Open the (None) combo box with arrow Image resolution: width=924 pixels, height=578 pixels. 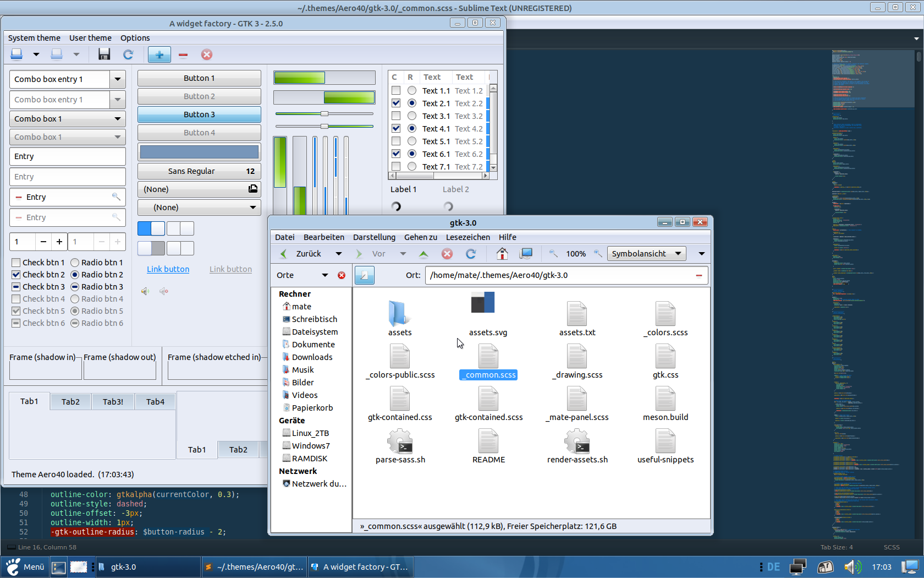[x=199, y=208]
